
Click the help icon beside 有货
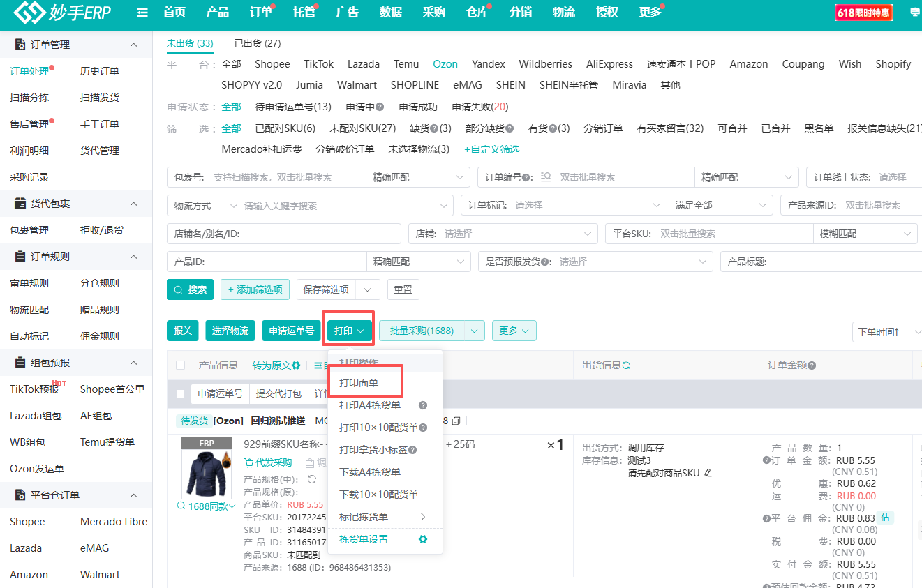[x=553, y=128]
